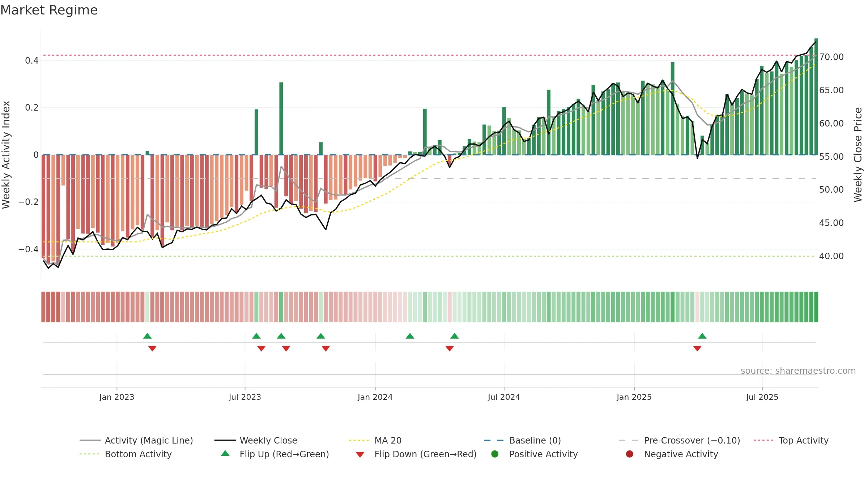Select Flip Down triangle in 2025
The height and width of the screenshot is (488, 868).
(x=697, y=348)
